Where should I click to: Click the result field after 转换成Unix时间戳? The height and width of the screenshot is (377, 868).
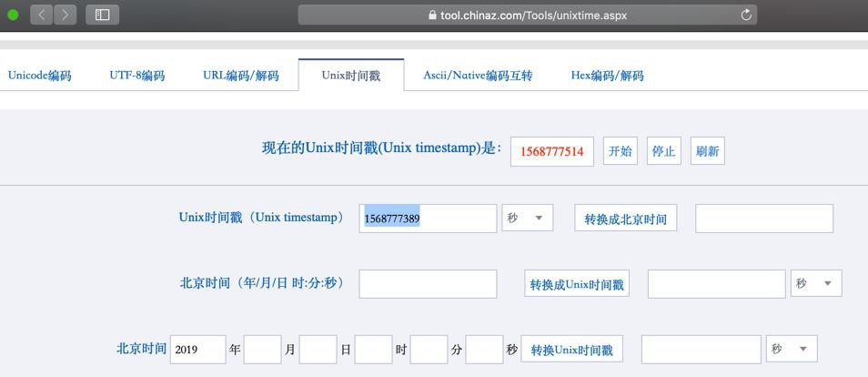[x=717, y=284]
